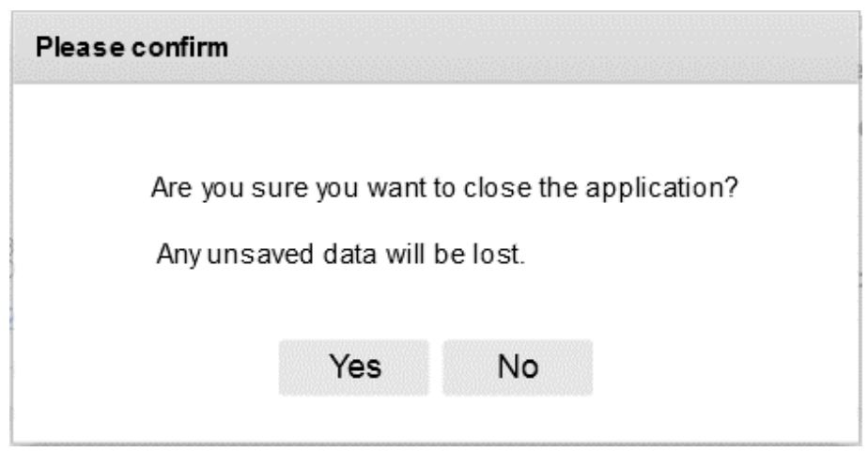Click the 'Please confirm' heading text

pyautogui.click(x=132, y=47)
